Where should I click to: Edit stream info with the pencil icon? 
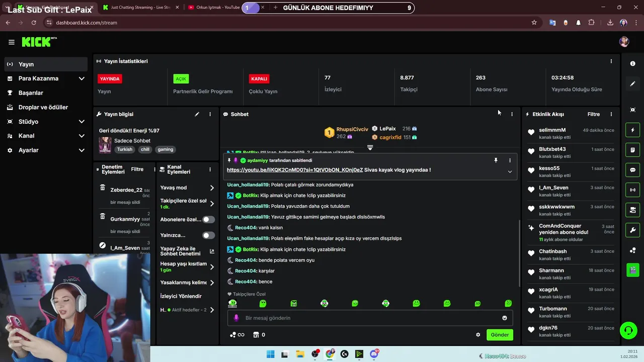coord(197,114)
